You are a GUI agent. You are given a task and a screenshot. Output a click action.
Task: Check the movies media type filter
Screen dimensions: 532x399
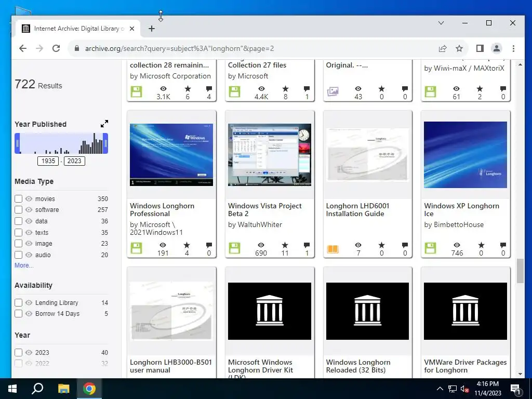pyautogui.click(x=18, y=198)
